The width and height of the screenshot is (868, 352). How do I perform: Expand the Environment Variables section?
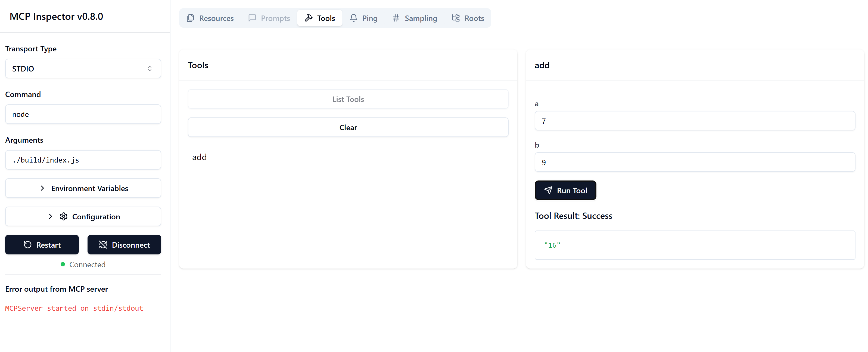pyautogui.click(x=83, y=188)
